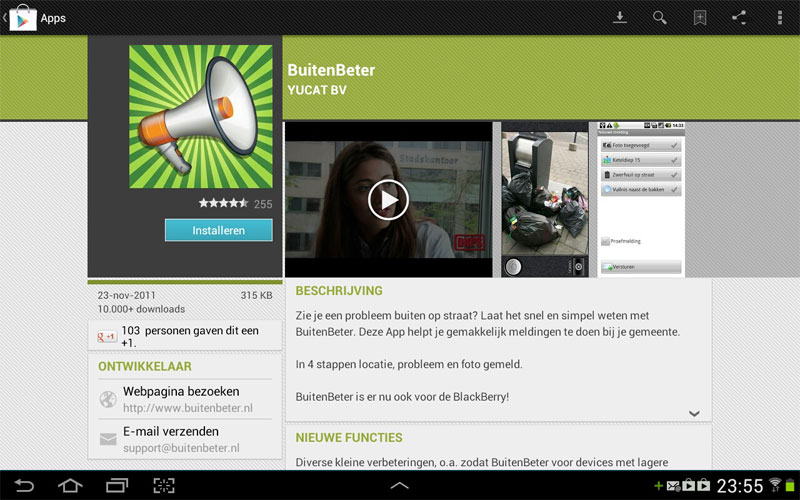
Task: Tap the battery status icon
Action: click(x=790, y=485)
